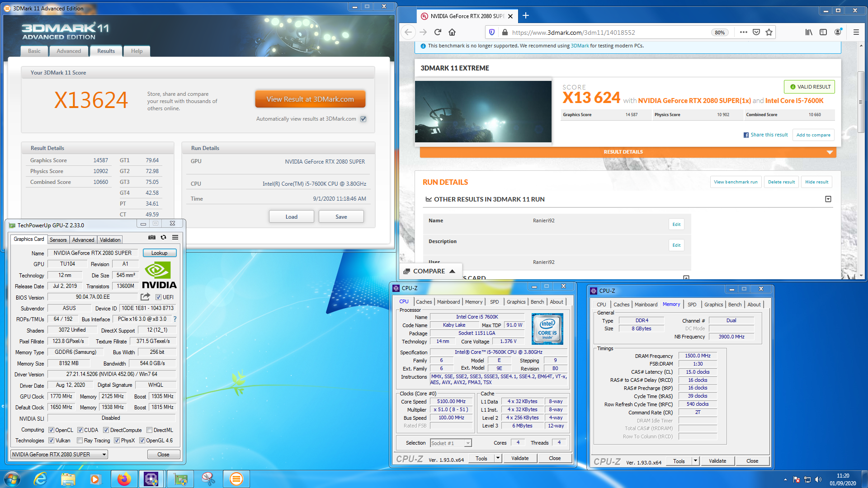Go to Firefox home page
Screen dimensions: 868x488
(x=452, y=32)
